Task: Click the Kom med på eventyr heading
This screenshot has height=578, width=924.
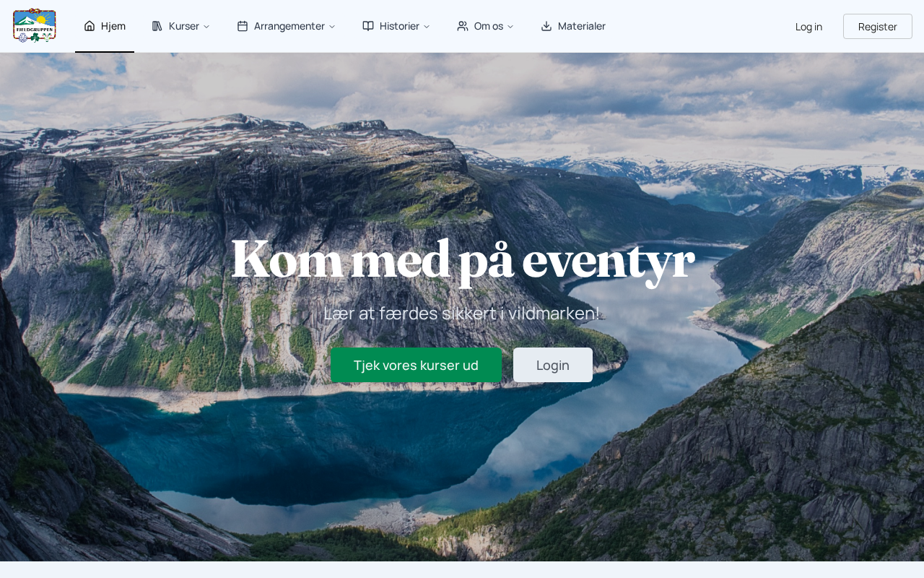Action: coord(462,259)
